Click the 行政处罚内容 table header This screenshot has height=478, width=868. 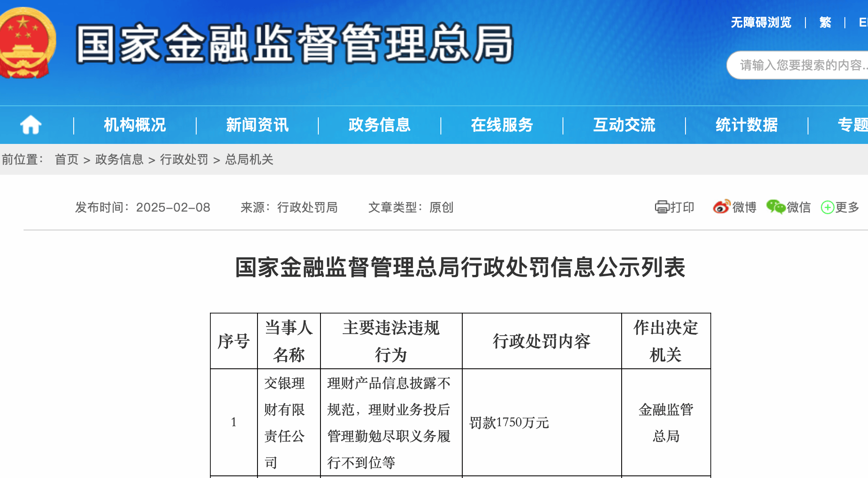click(542, 341)
